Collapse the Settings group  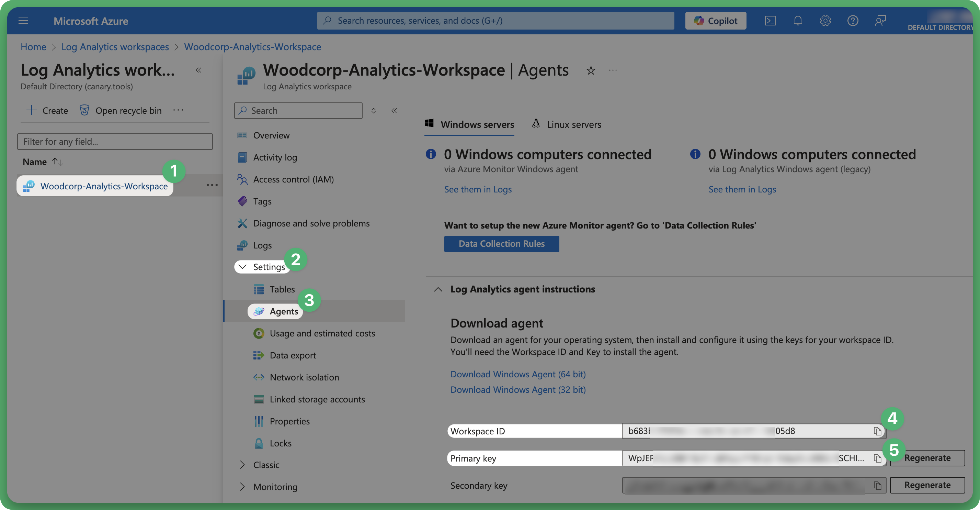pos(262,267)
